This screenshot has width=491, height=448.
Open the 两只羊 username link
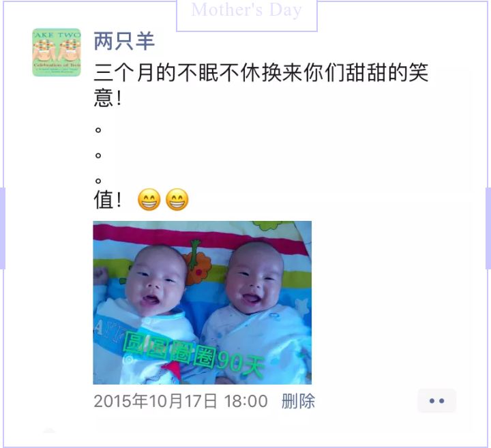coord(124,41)
